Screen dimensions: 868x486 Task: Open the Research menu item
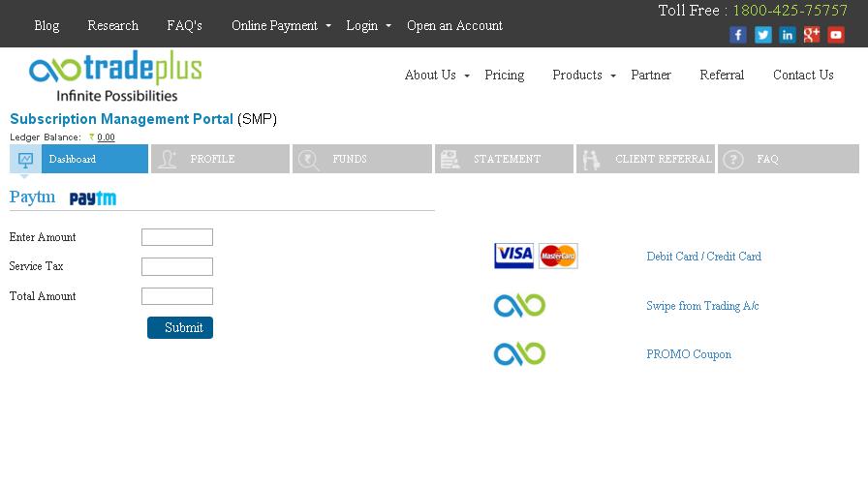pyautogui.click(x=113, y=25)
